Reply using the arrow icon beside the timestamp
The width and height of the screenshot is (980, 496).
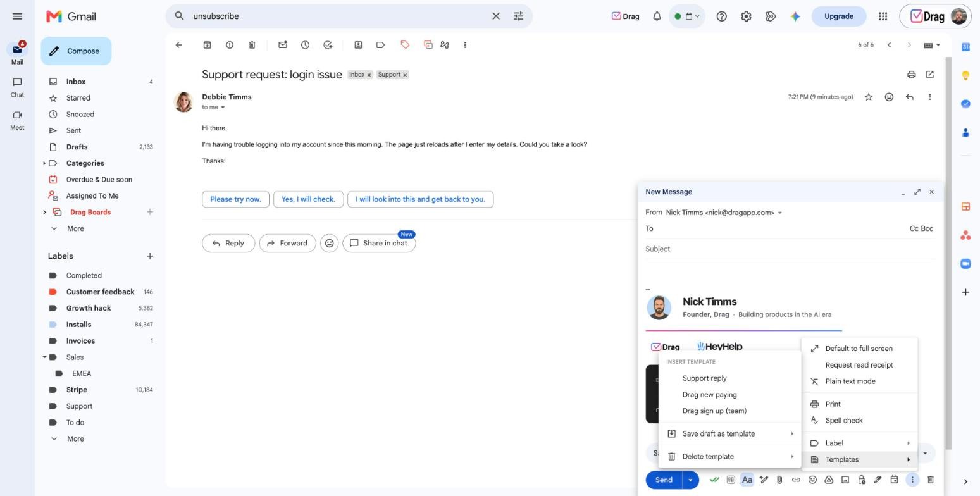909,97
